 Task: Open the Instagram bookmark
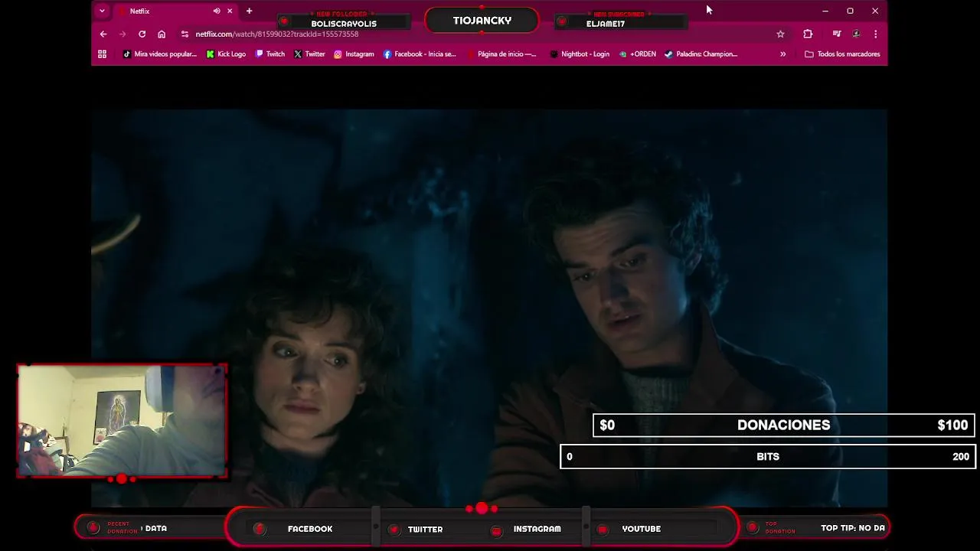pos(354,54)
